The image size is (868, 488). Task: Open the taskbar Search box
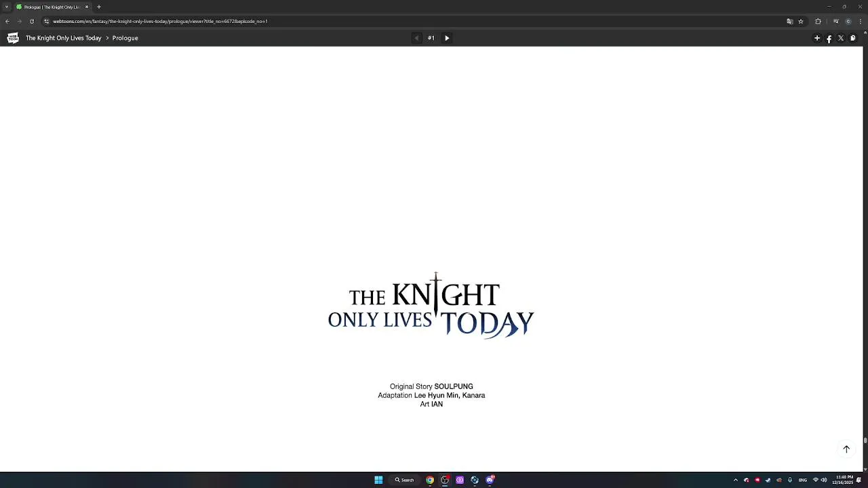tap(404, 480)
